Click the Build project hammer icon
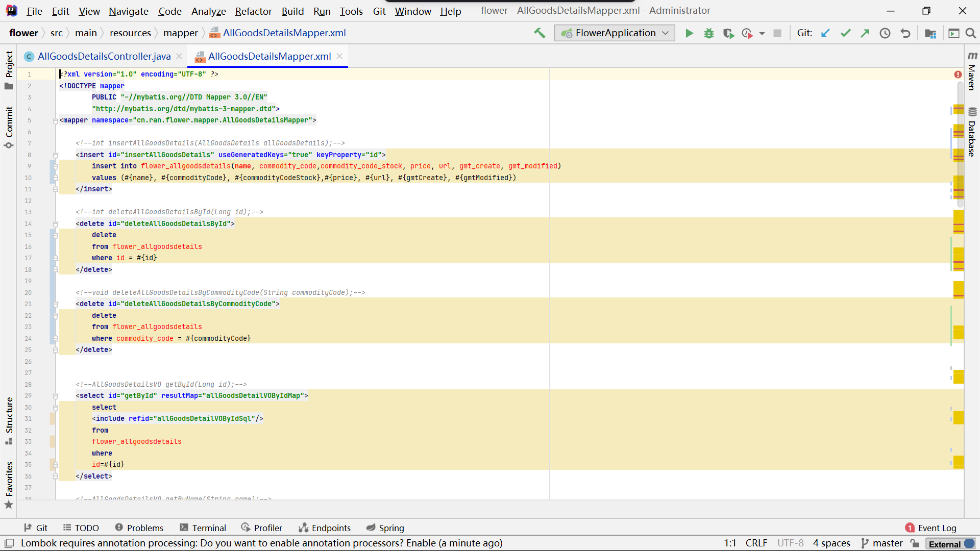Screen dimensions: 980x551 pyautogui.click(x=540, y=33)
